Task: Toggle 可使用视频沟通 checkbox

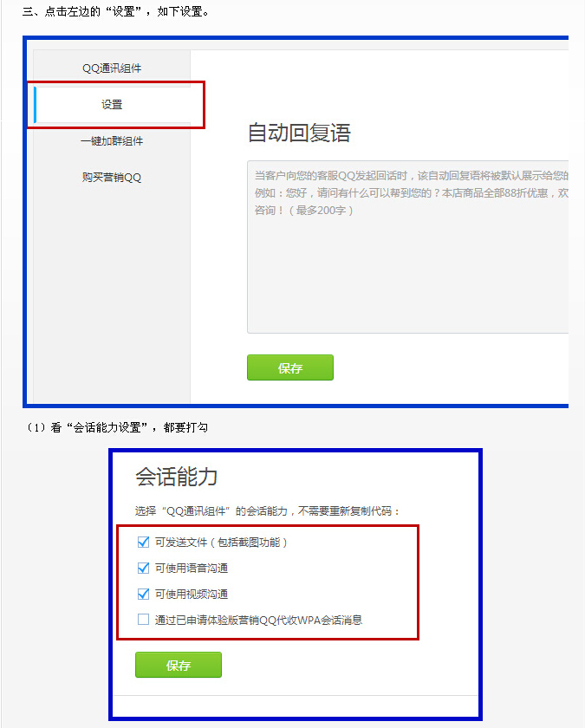Action: (144, 594)
